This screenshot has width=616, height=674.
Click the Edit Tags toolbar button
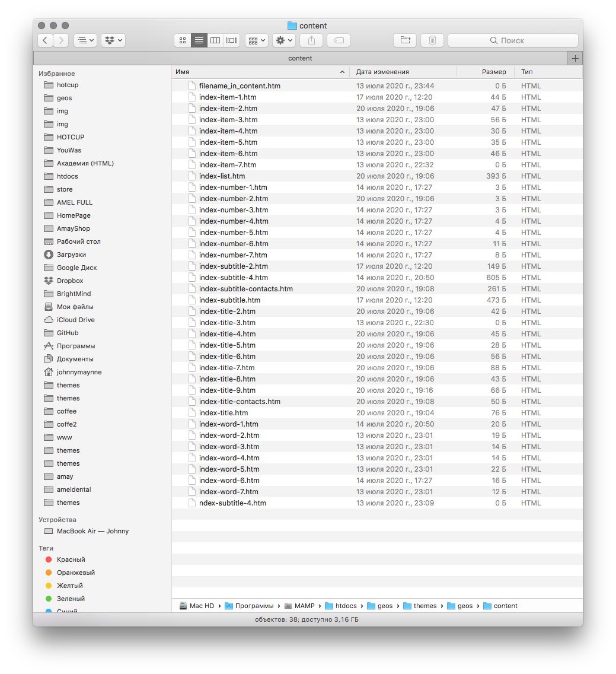339,40
